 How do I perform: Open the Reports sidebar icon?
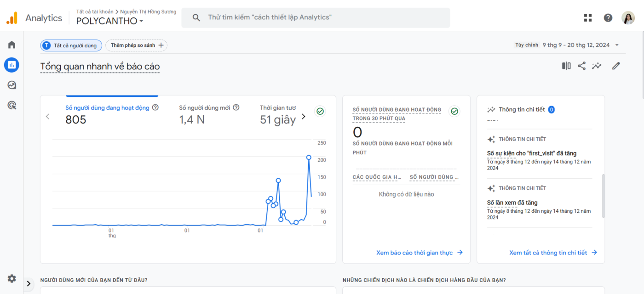(x=11, y=65)
